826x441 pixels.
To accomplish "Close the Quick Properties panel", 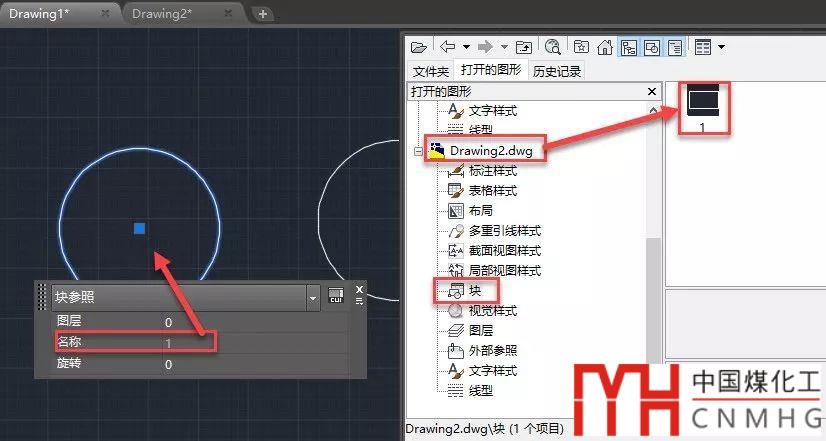I will click(359, 289).
